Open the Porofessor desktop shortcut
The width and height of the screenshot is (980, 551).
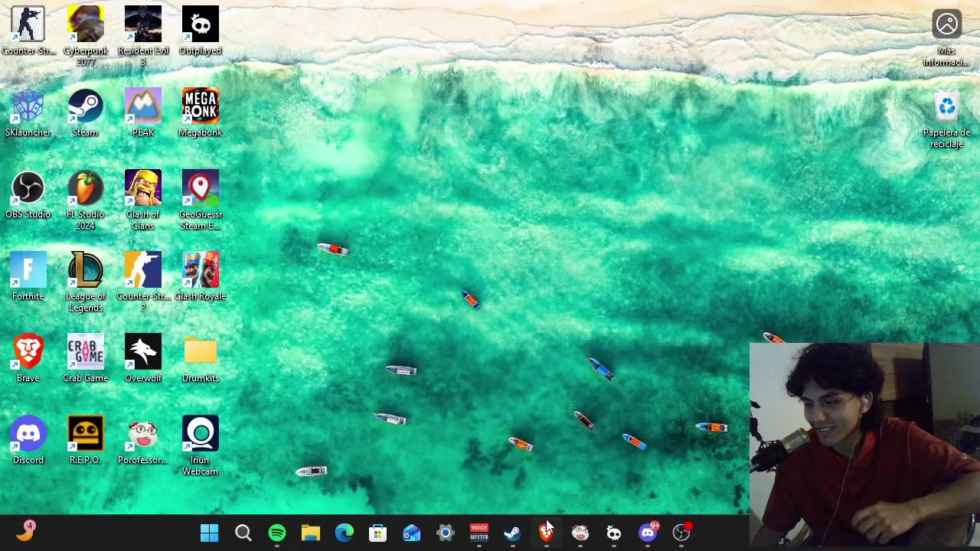pyautogui.click(x=143, y=440)
